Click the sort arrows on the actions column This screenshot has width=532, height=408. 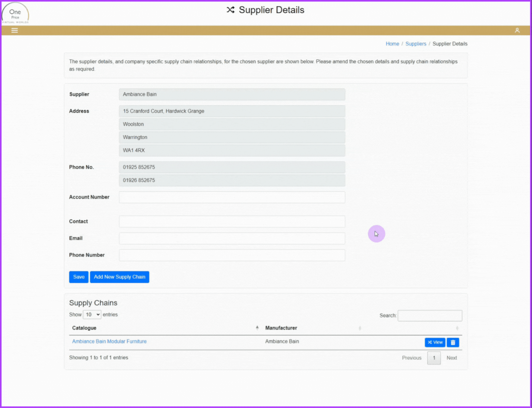[457, 328]
